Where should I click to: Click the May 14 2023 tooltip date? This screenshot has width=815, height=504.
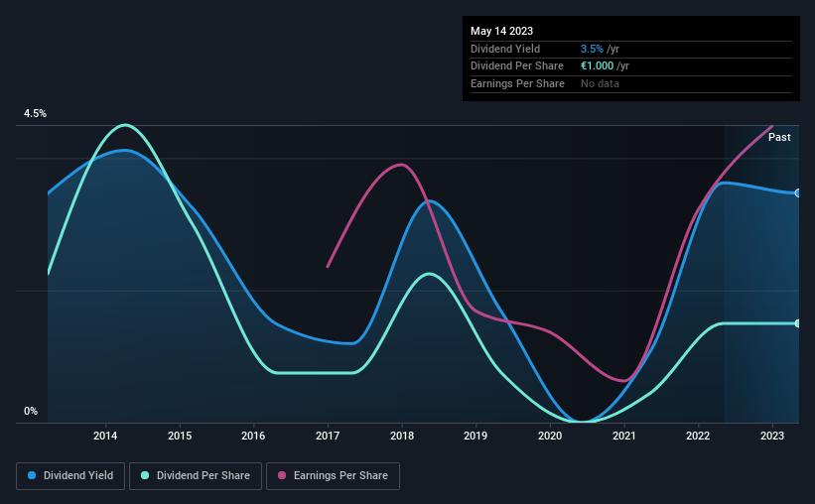pos(501,31)
